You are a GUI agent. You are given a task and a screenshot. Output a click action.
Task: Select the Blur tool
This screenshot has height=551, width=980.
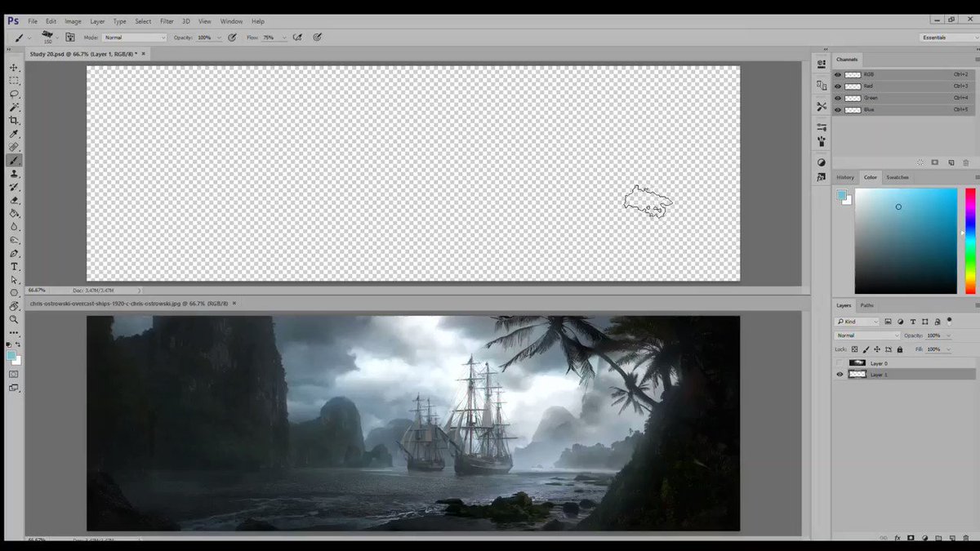coord(14,227)
